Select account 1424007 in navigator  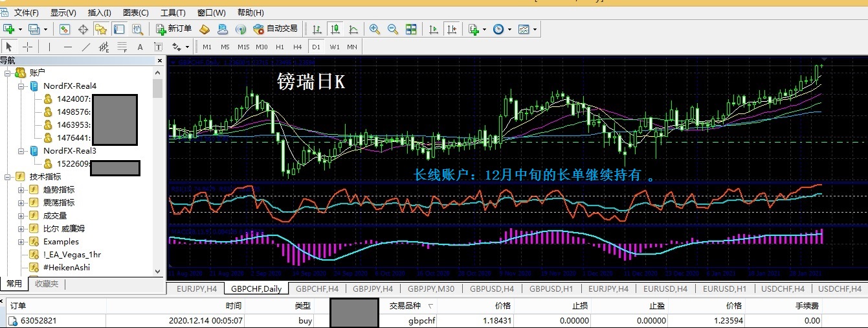[x=73, y=99]
